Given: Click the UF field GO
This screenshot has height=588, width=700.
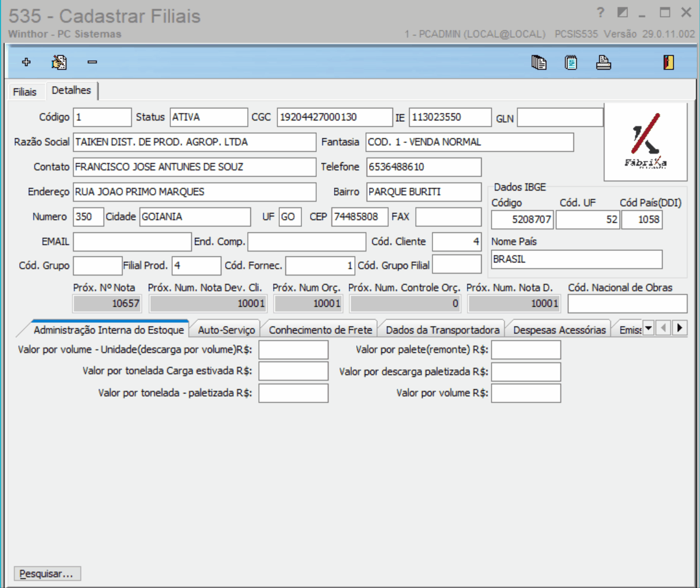Looking at the screenshot, I should point(290,217).
